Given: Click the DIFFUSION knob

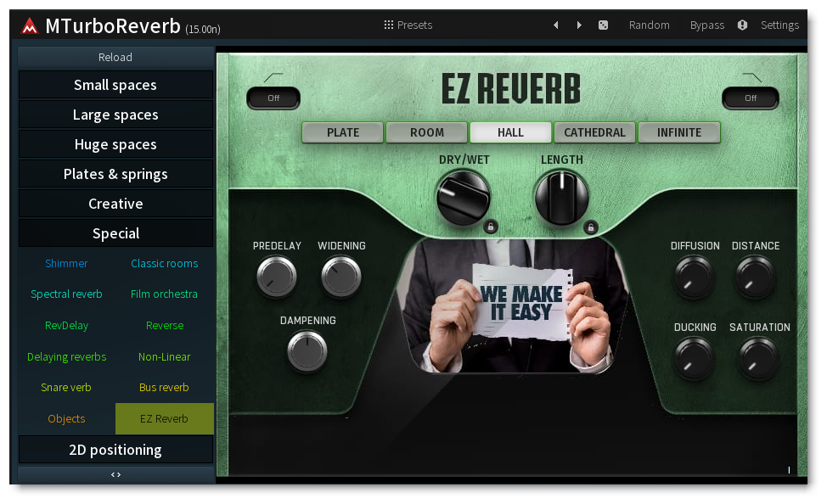Looking at the screenshot, I should click(x=694, y=277).
